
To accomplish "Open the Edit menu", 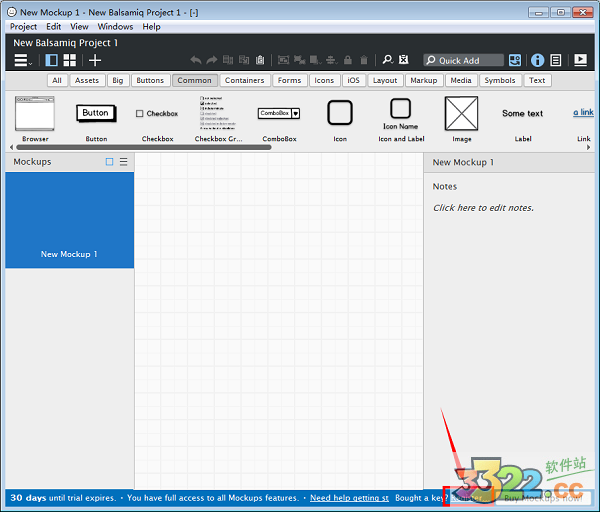I will [54, 27].
